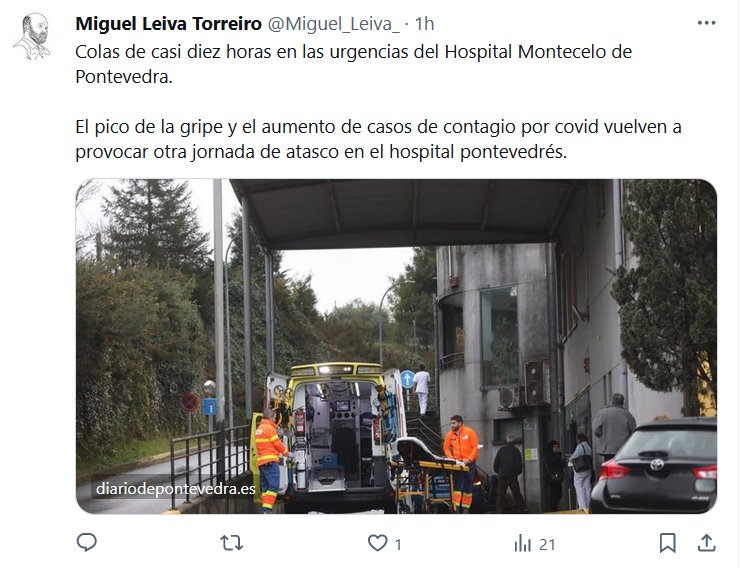Bookmark this post

tap(667, 543)
